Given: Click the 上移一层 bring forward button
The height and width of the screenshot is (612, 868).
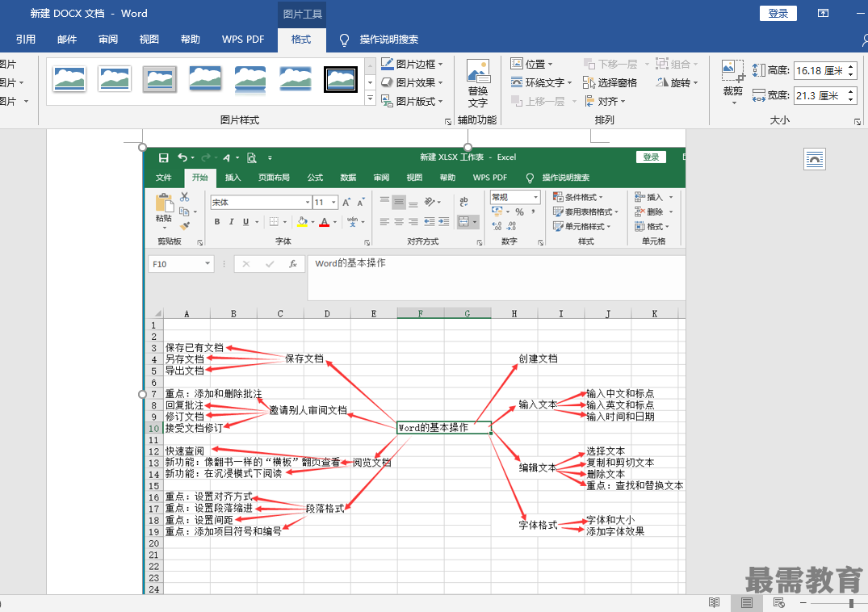Looking at the screenshot, I should click(x=543, y=101).
